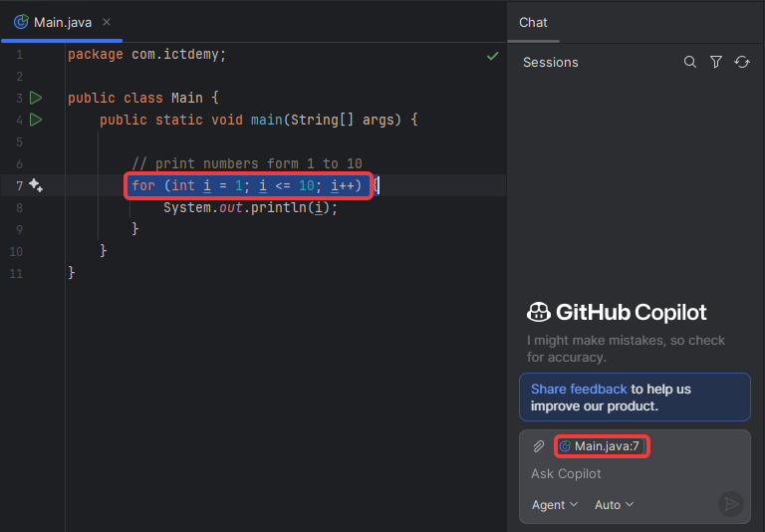The width and height of the screenshot is (765, 532).
Task: Click the main method name in line 4
Action: click(x=266, y=120)
